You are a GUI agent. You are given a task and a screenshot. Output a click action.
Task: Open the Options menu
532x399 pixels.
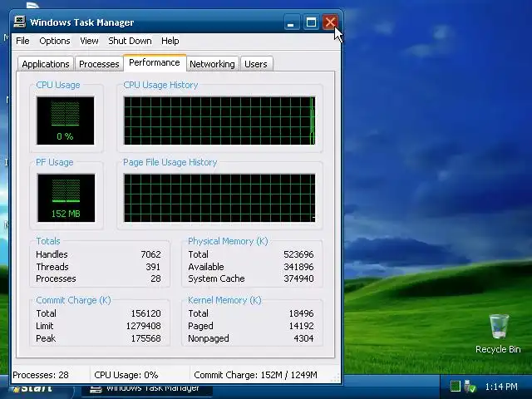point(55,41)
